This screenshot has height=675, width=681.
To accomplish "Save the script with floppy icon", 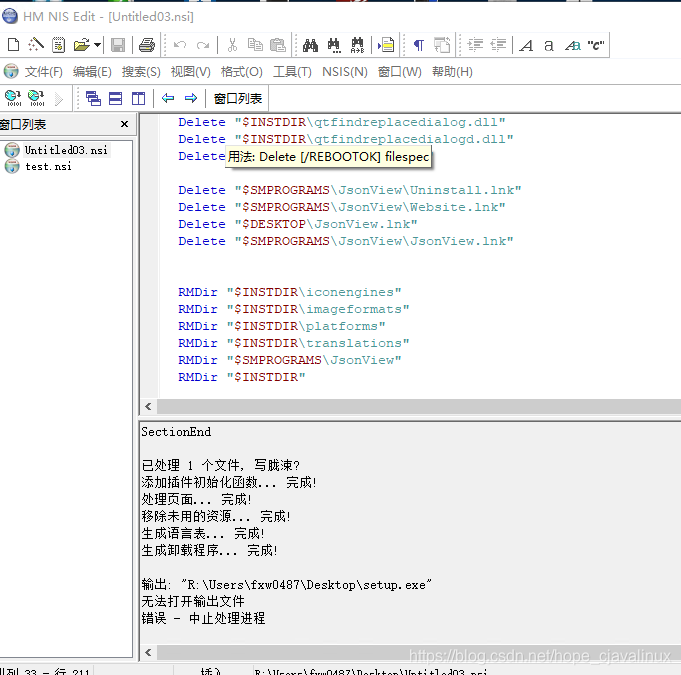I will pos(118,45).
